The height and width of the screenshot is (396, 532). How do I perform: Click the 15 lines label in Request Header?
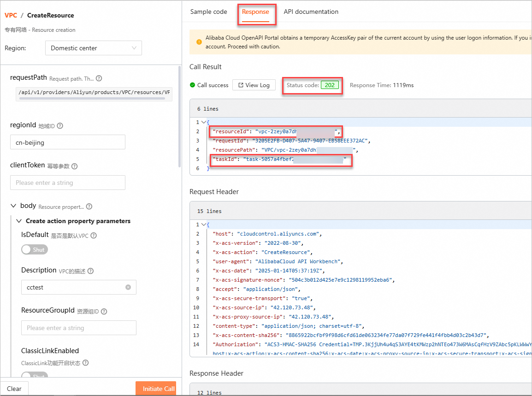pyautogui.click(x=209, y=211)
